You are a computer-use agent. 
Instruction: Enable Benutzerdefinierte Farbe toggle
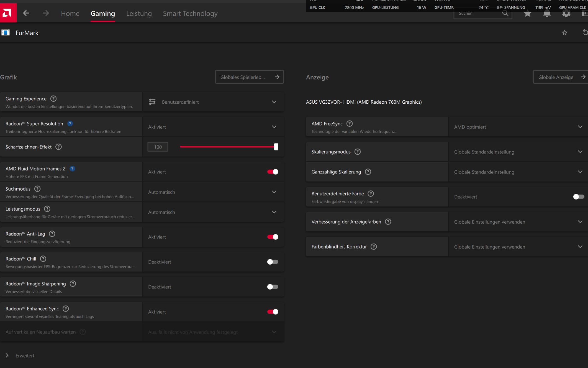[579, 197]
